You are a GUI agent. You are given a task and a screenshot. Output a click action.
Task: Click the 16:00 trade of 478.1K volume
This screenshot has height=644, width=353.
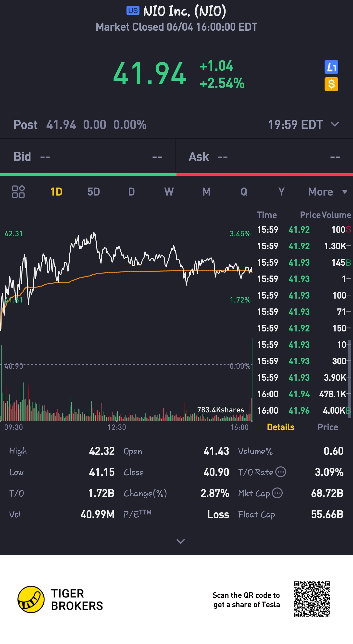[303, 394]
